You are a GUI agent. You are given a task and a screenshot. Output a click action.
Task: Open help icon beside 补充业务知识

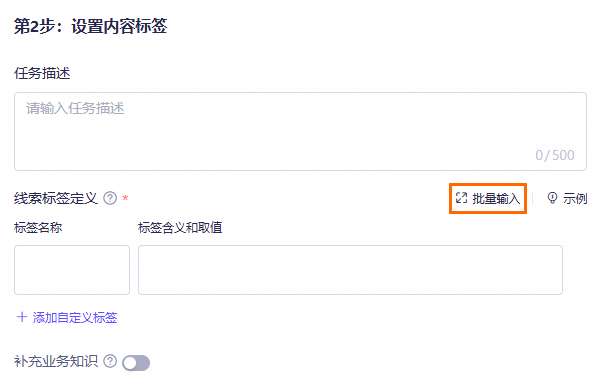(x=110, y=361)
